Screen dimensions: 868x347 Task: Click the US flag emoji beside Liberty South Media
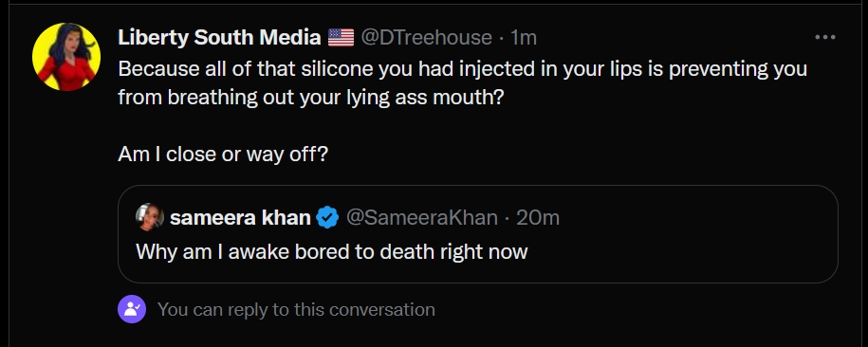point(341,38)
